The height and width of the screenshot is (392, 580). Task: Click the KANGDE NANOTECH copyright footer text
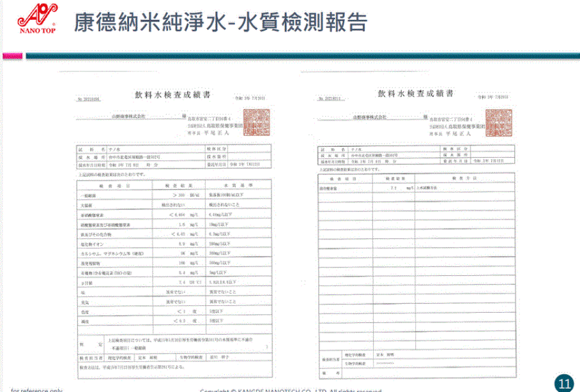291,390
